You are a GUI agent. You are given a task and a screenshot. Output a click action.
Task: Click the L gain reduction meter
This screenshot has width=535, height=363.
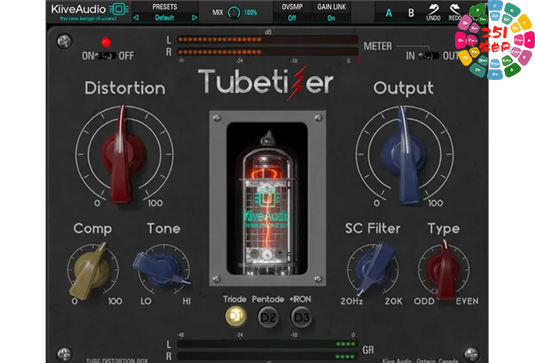267,344
